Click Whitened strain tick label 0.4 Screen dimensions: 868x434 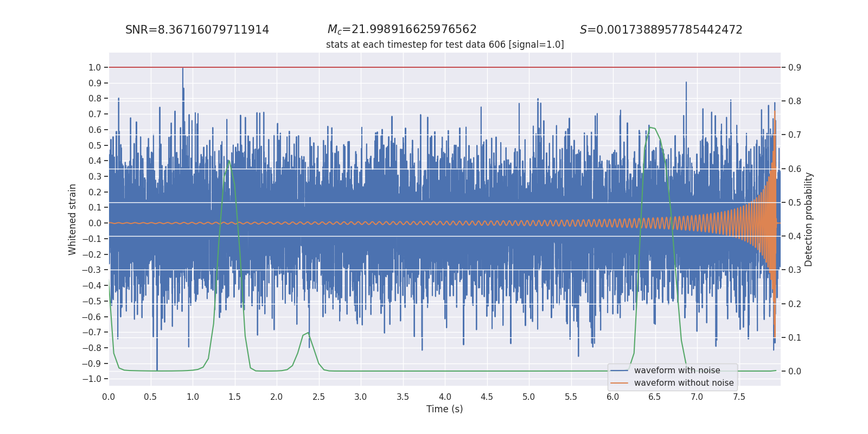tap(95, 161)
